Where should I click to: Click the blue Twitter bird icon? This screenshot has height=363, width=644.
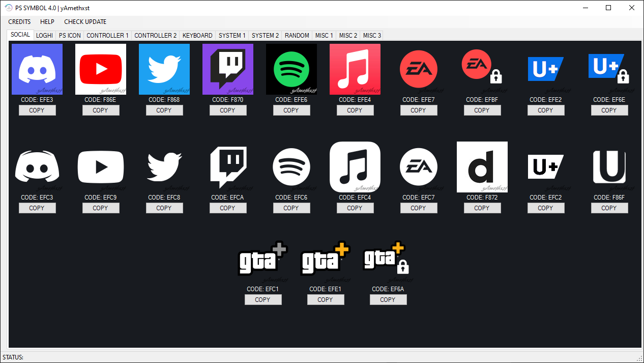164,69
